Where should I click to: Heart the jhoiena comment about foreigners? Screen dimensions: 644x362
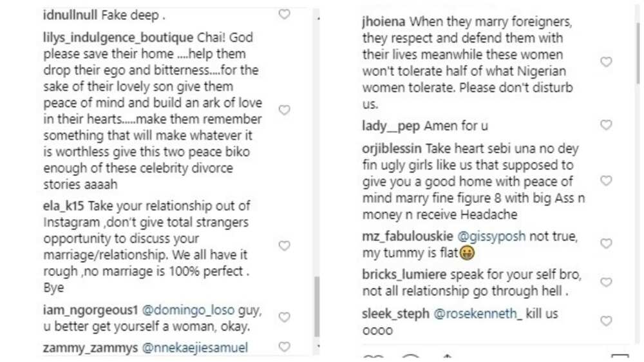(606, 62)
